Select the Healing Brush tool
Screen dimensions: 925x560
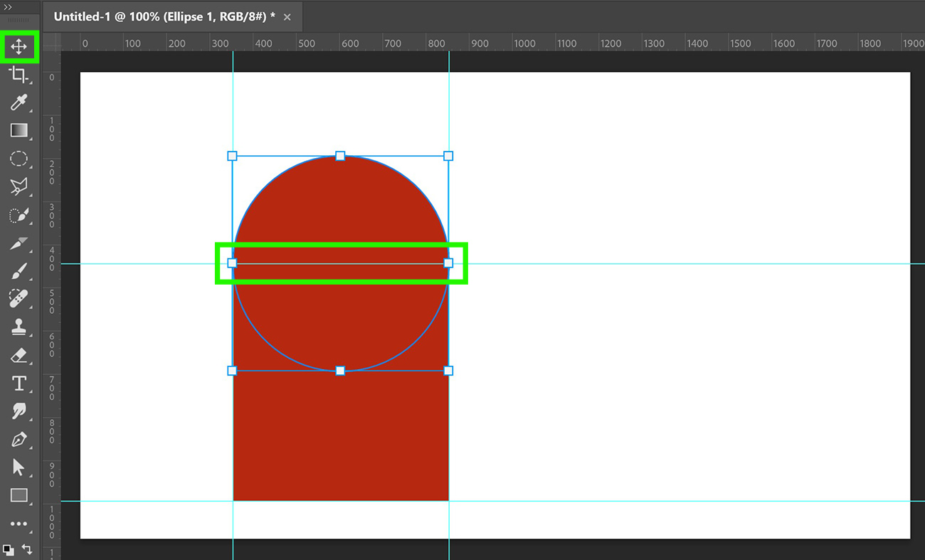point(19,298)
